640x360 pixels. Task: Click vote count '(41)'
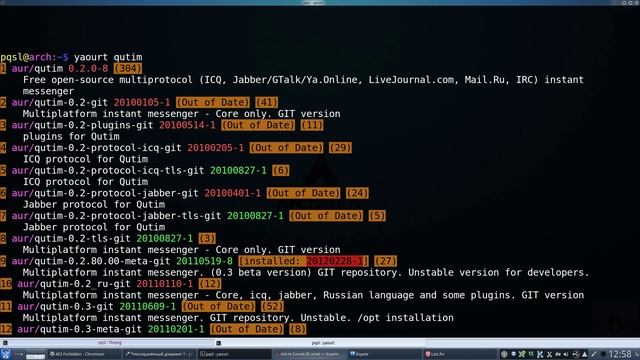(x=267, y=102)
